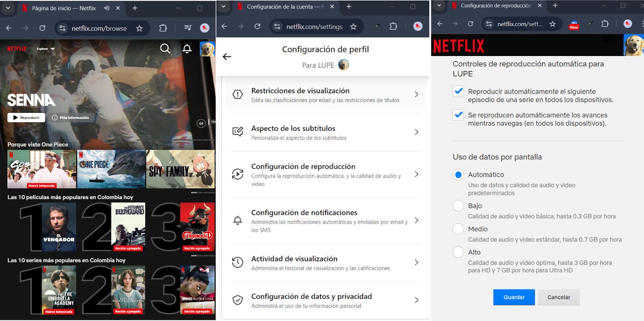Click Más información on the Senna banner
644x321 pixels.
[70, 118]
